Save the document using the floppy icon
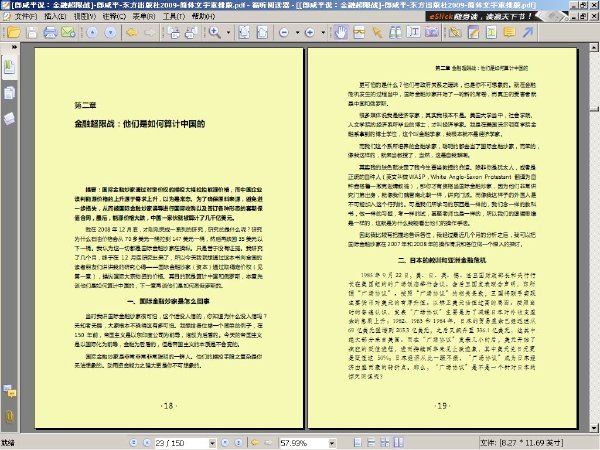Viewport: 600px width, 450px height. (x=32, y=32)
